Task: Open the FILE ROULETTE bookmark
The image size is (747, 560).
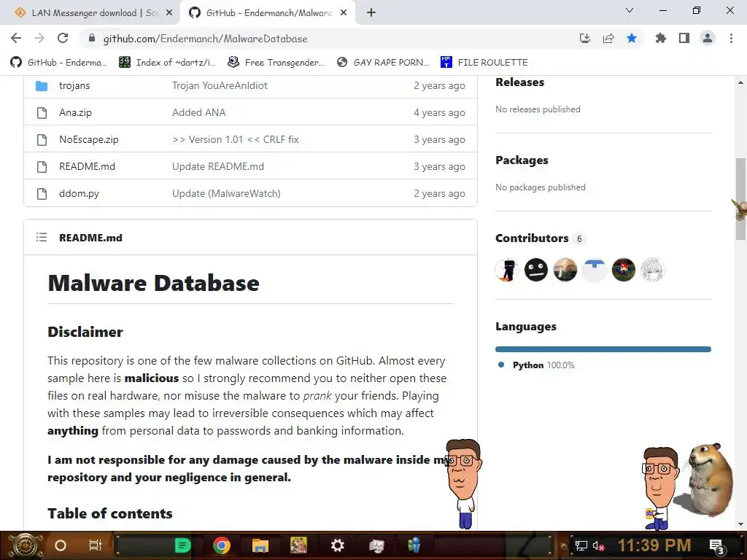Action: [x=484, y=63]
